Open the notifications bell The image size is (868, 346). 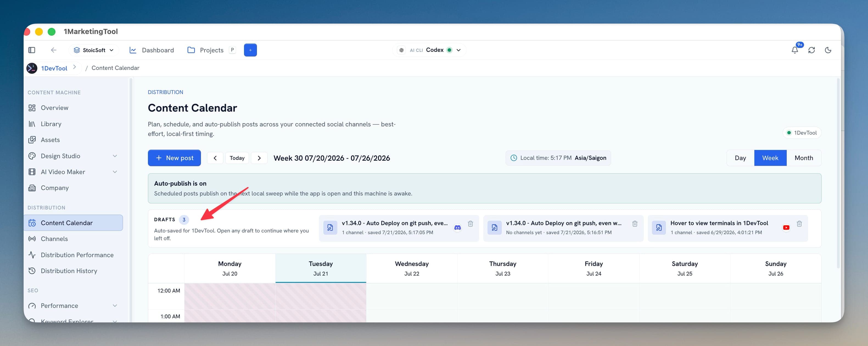pos(794,50)
